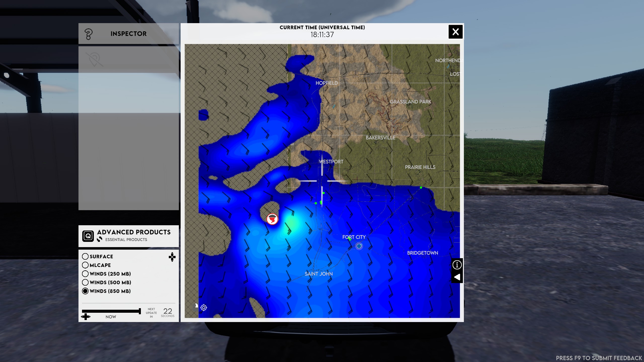
Task: Select Winds (250 MB) radio button
Action: pyautogui.click(x=85, y=274)
